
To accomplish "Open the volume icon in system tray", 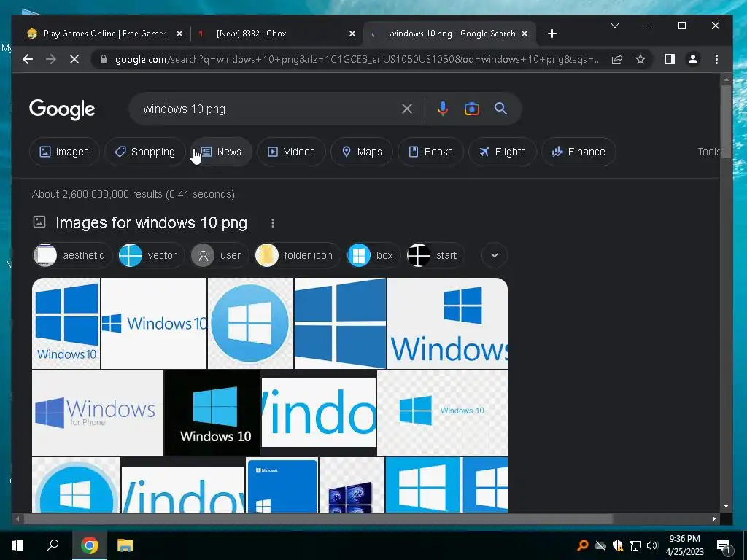I will pos(652,545).
